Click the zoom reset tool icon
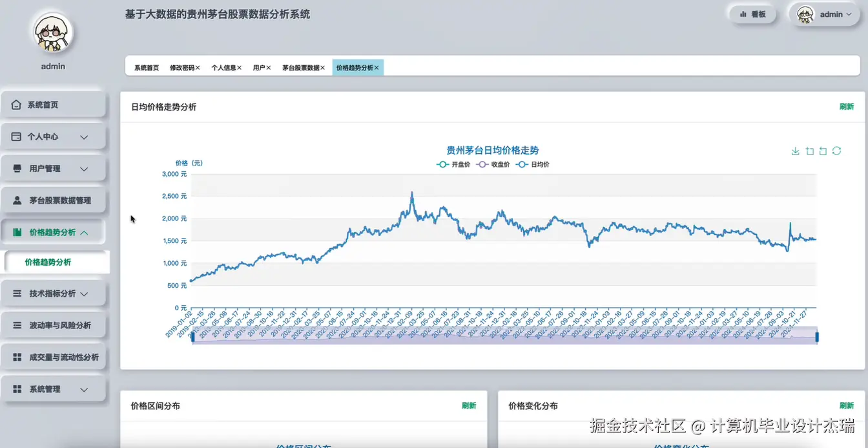 coord(823,151)
